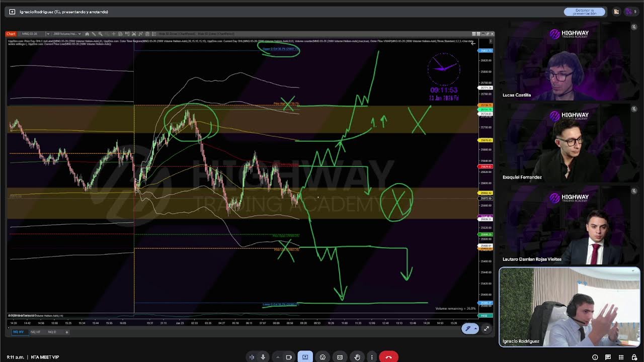Open the meeting activities icon at top
Viewport: 644px width, 362px height.
616,12
